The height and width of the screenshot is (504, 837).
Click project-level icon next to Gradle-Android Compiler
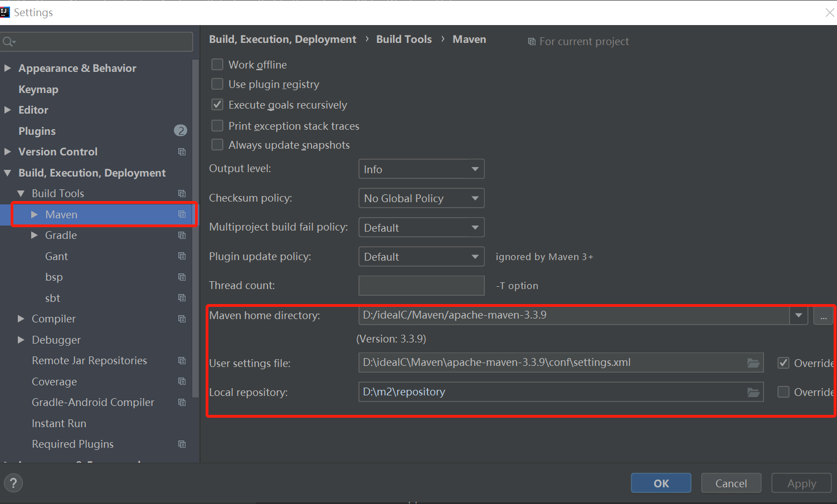pyautogui.click(x=182, y=402)
